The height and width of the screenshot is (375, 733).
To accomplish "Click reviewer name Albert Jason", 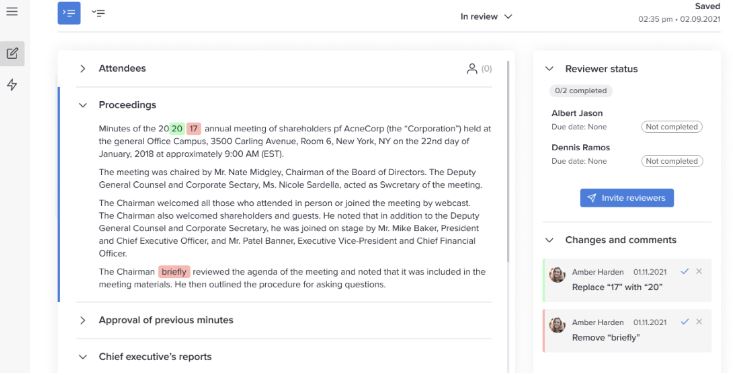I will pos(577,113).
